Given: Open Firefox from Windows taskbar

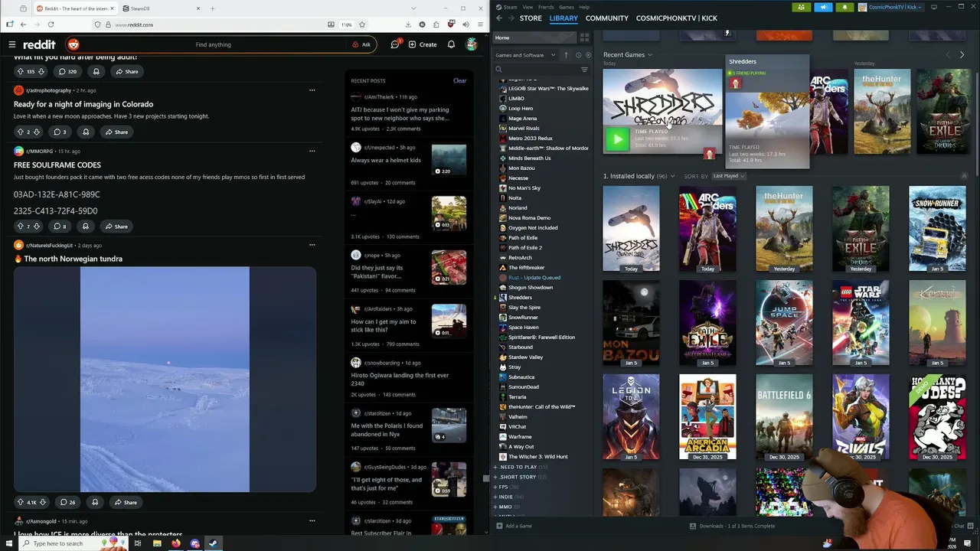Looking at the screenshot, I should (176, 543).
